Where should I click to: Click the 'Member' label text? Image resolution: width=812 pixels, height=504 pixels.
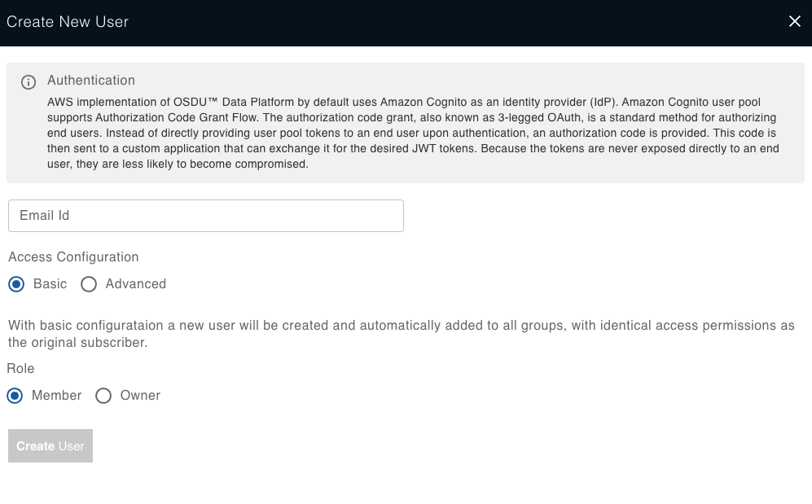56,396
